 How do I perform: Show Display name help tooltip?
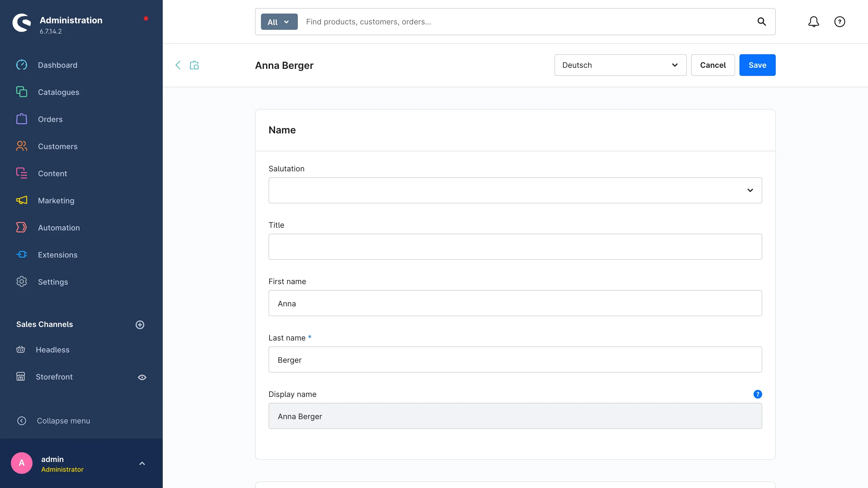point(758,394)
